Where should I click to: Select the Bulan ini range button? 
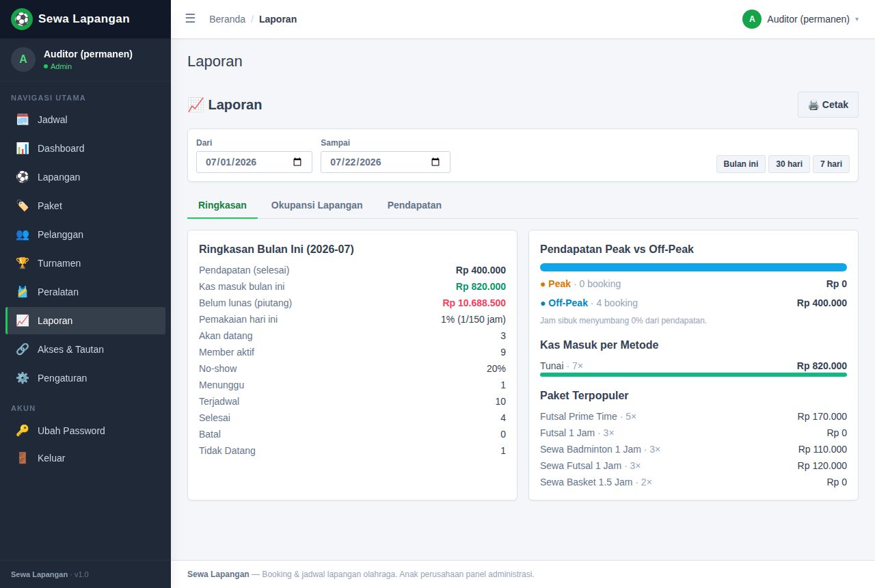coord(741,164)
